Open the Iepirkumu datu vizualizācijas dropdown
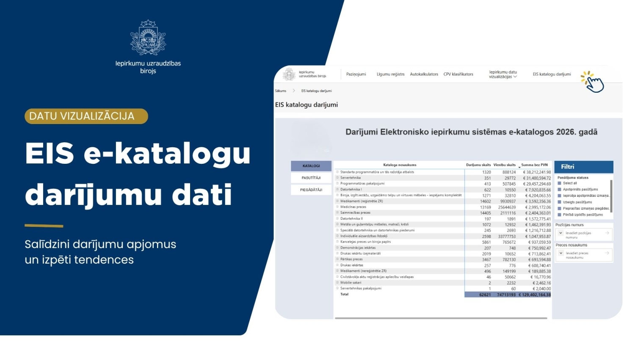The image size is (635, 364). [503, 74]
